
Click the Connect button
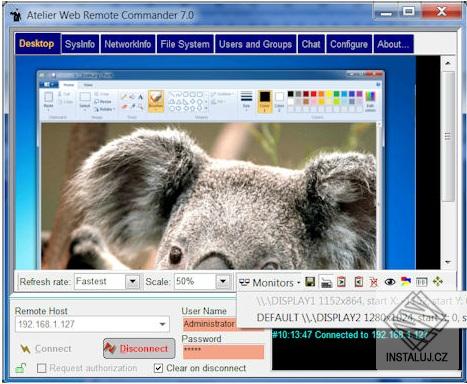46,349
